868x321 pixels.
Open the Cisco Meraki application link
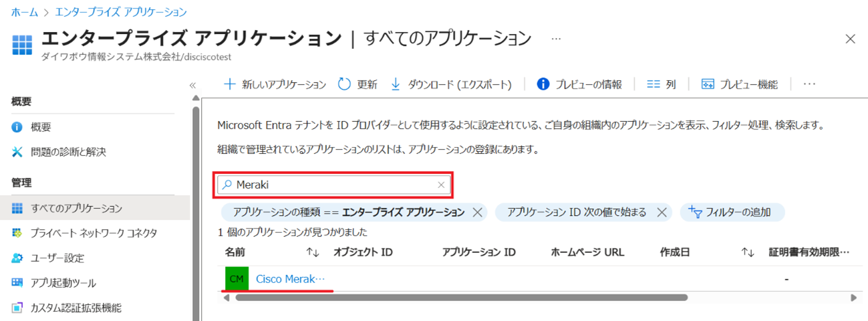tap(290, 279)
